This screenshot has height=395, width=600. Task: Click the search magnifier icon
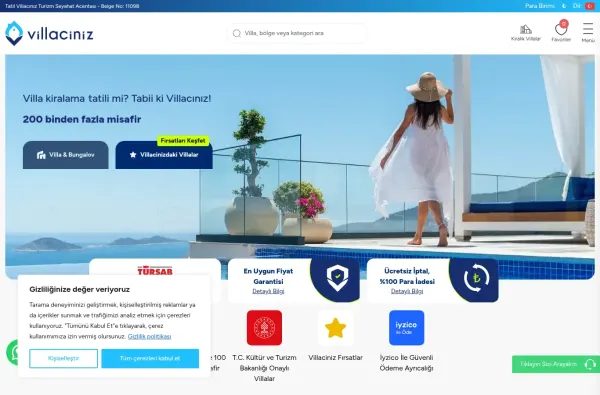click(236, 33)
